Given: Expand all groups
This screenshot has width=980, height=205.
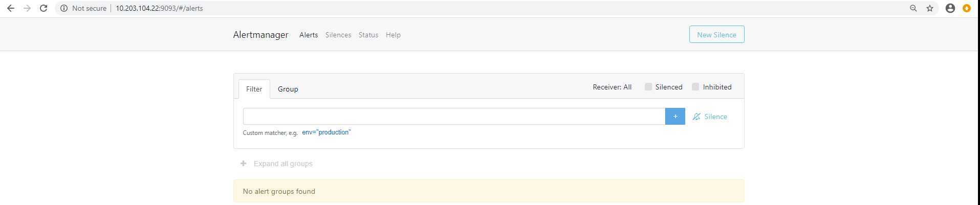Looking at the screenshot, I should point(276,164).
